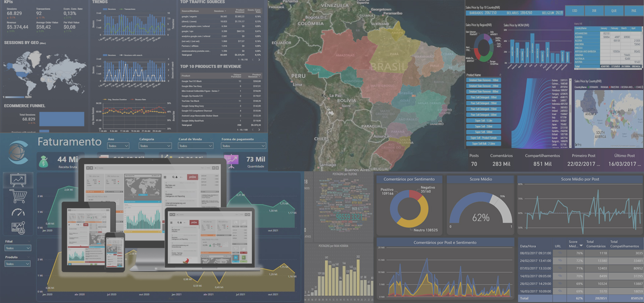Select Super Soft - 250ml slicer
Viewport: 644px width, 303px height.
[483, 126]
